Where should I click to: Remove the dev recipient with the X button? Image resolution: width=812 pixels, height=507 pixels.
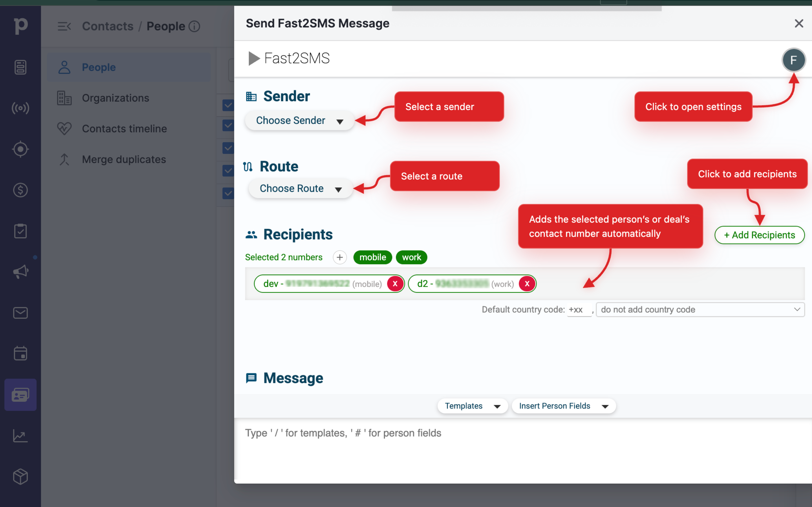click(395, 283)
